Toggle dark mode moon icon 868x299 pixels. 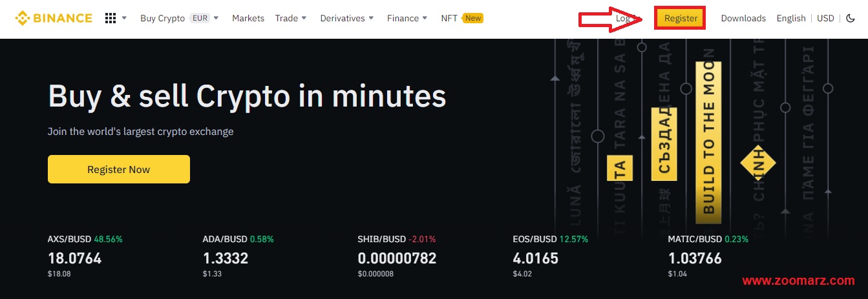pyautogui.click(x=851, y=18)
